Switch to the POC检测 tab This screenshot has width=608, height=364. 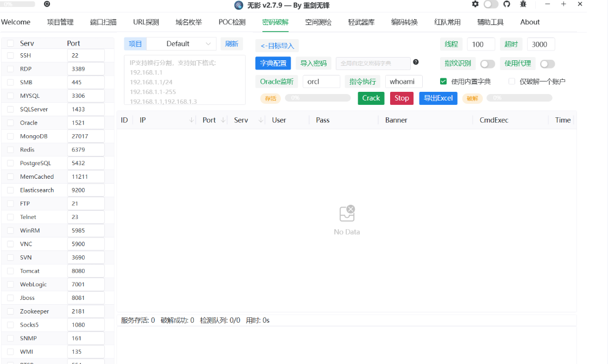(x=232, y=22)
